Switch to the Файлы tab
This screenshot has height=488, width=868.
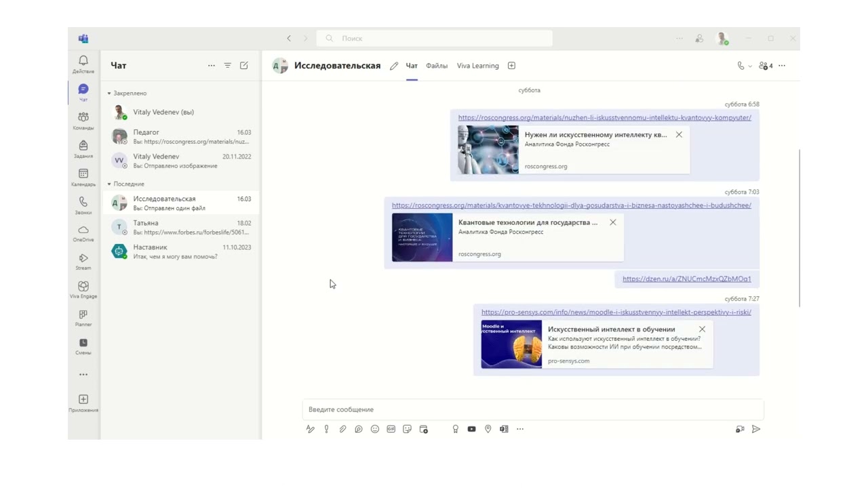click(437, 66)
